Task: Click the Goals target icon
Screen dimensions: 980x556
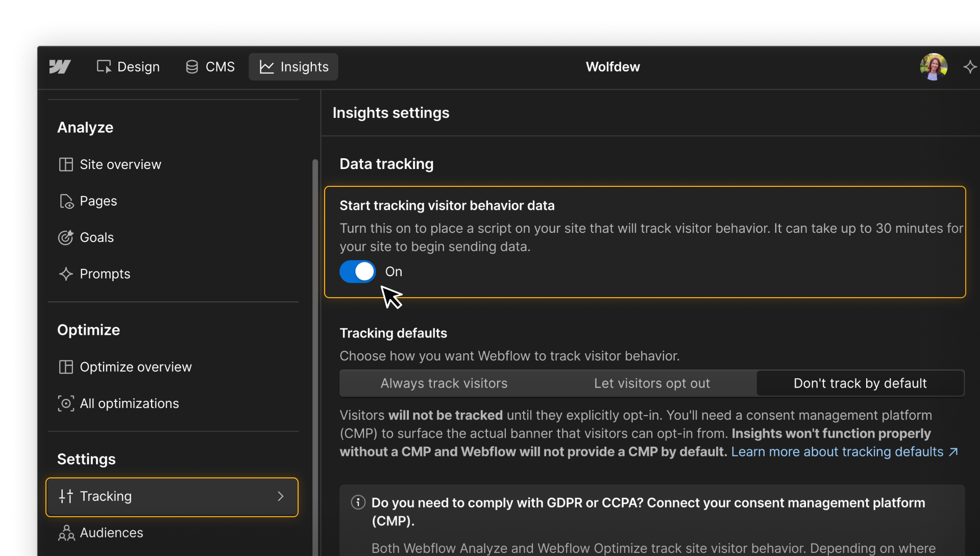Action: pos(66,237)
